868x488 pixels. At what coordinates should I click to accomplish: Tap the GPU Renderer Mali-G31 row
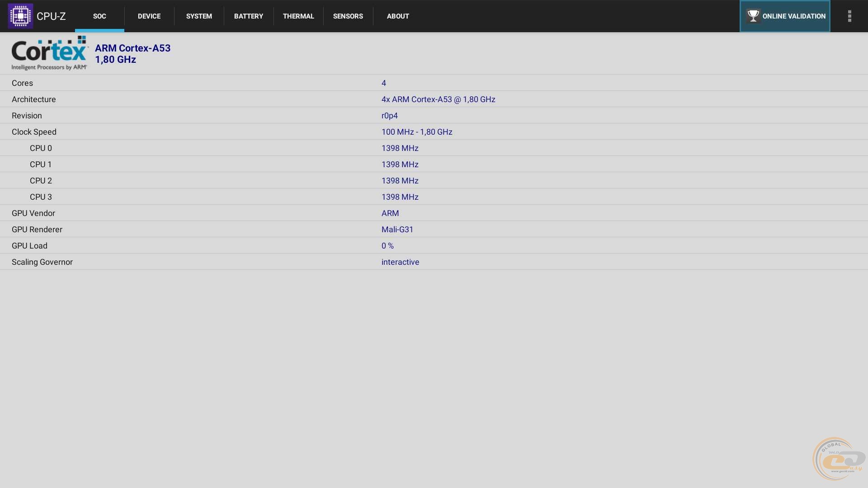[x=434, y=230]
